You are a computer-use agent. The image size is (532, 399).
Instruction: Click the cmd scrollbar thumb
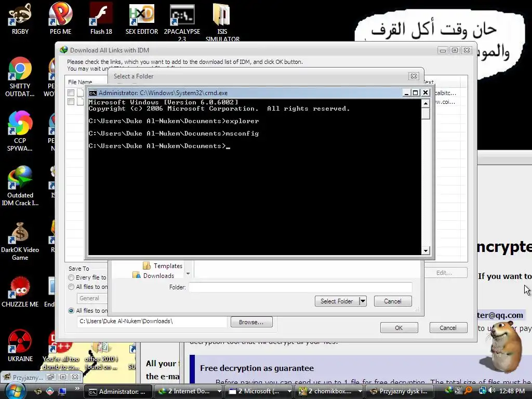(425, 113)
